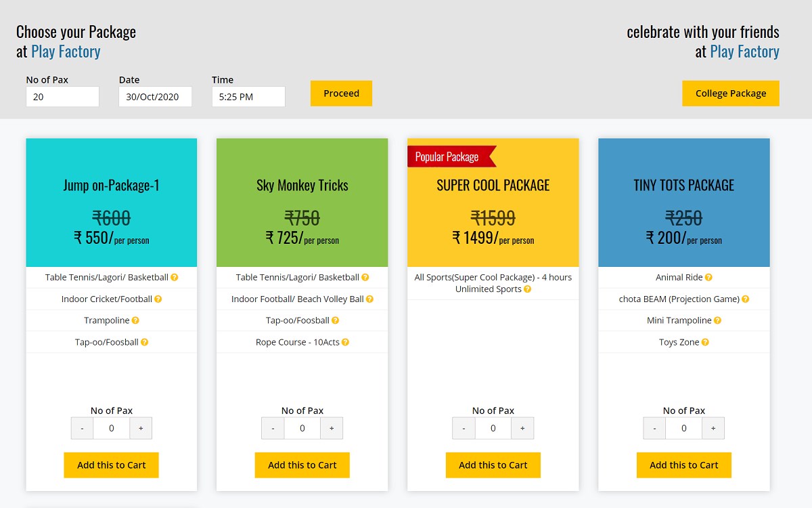Increase pax count for Sky Monkey Tricks
The image size is (812, 508).
click(330, 428)
